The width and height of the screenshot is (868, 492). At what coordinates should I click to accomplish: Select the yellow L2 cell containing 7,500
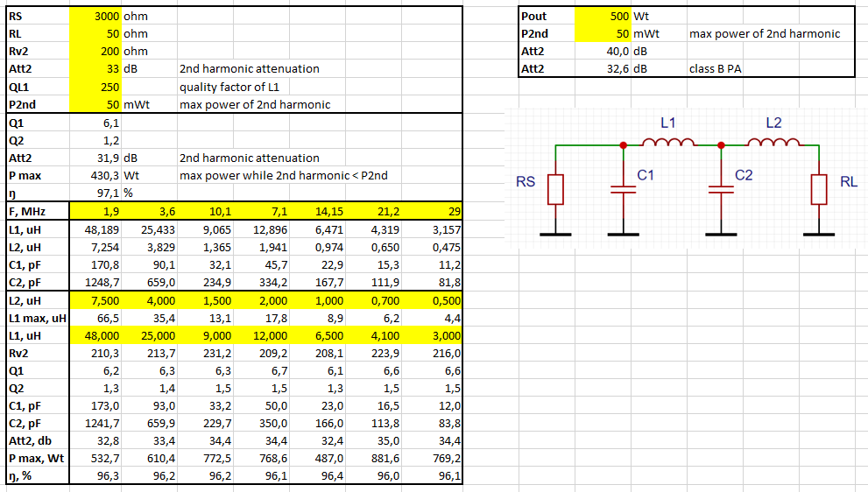(94, 300)
